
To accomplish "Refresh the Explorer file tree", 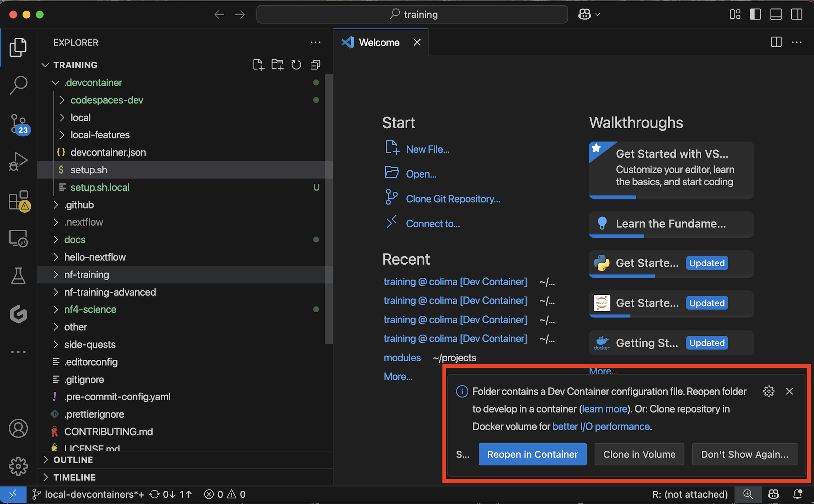I will (x=296, y=65).
